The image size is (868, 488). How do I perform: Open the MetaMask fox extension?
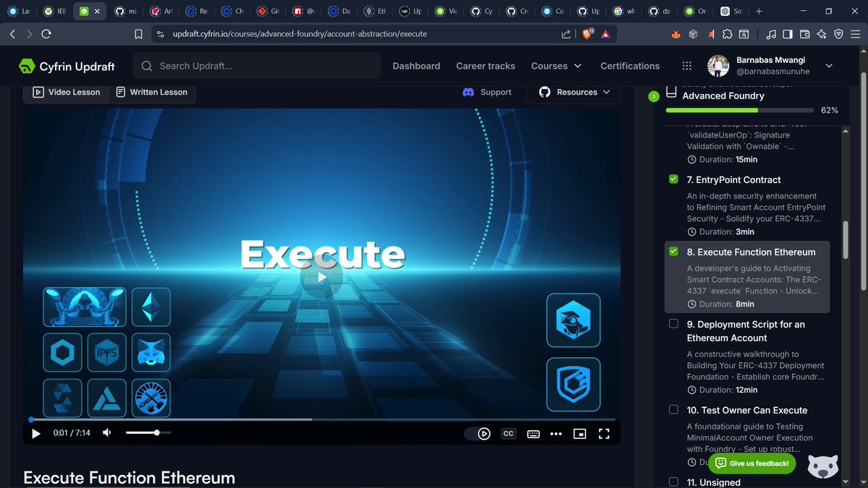pos(676,34)
